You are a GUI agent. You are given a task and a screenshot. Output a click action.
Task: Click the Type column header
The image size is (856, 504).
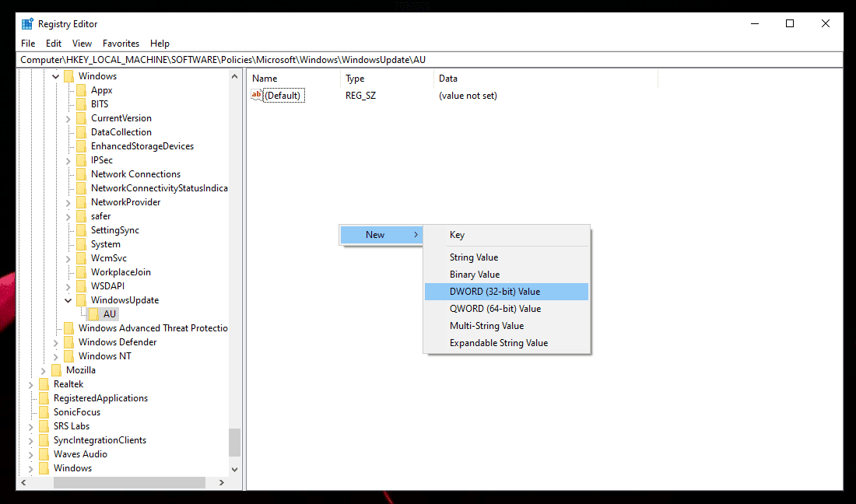[388, 79]
